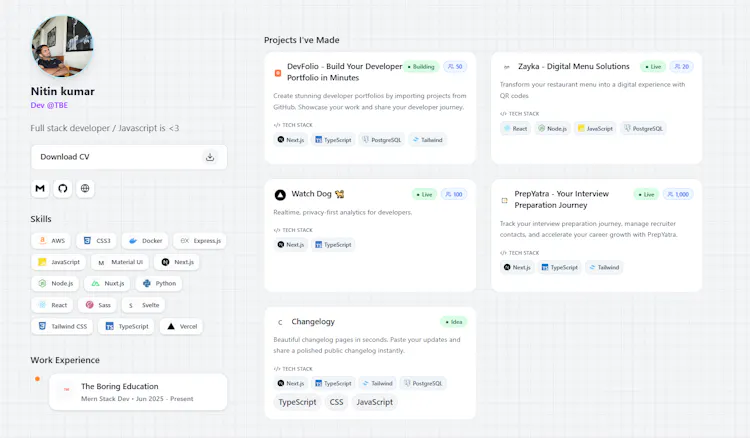Select the Next.js skill chip in Skills

(177, 262)
